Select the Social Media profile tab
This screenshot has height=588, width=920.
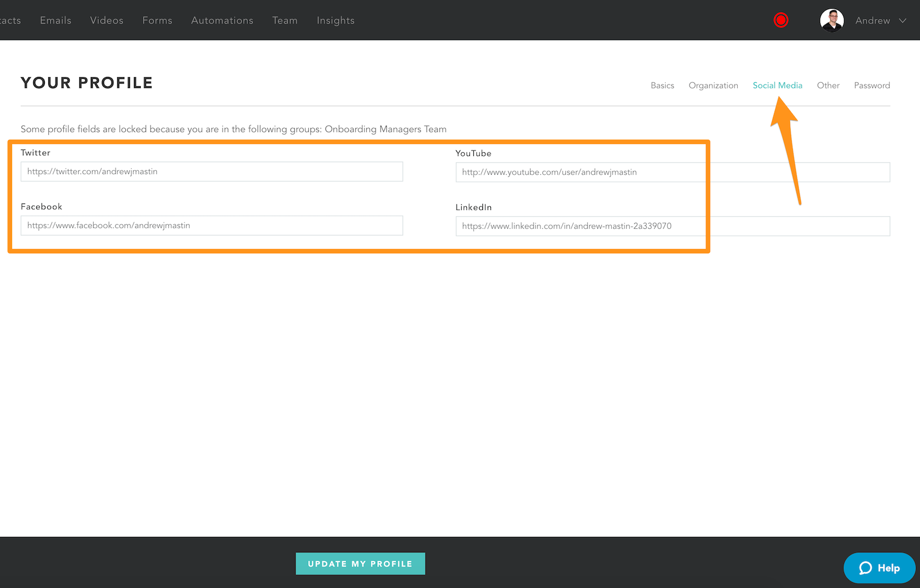tap(777, 85)
